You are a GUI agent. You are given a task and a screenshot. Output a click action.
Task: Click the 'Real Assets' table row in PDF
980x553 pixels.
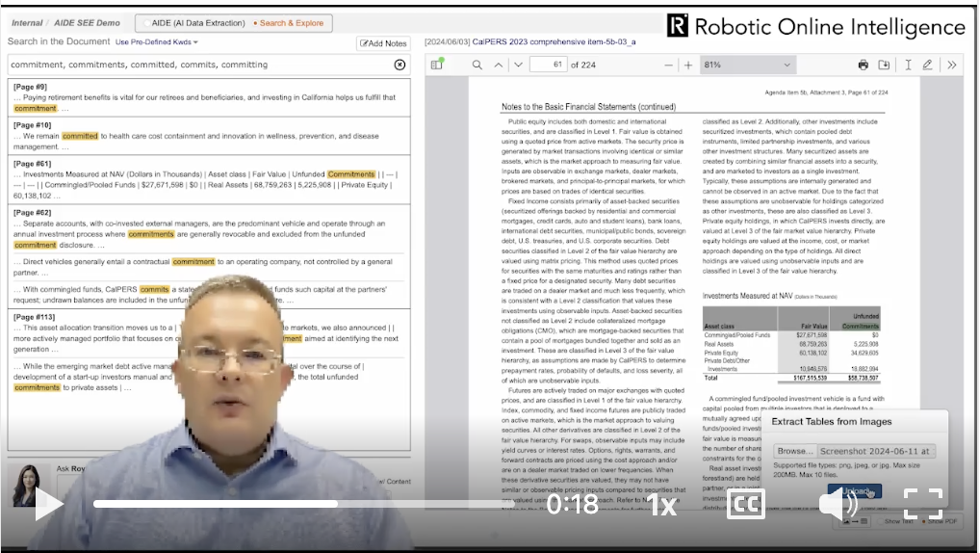(791, 344)
